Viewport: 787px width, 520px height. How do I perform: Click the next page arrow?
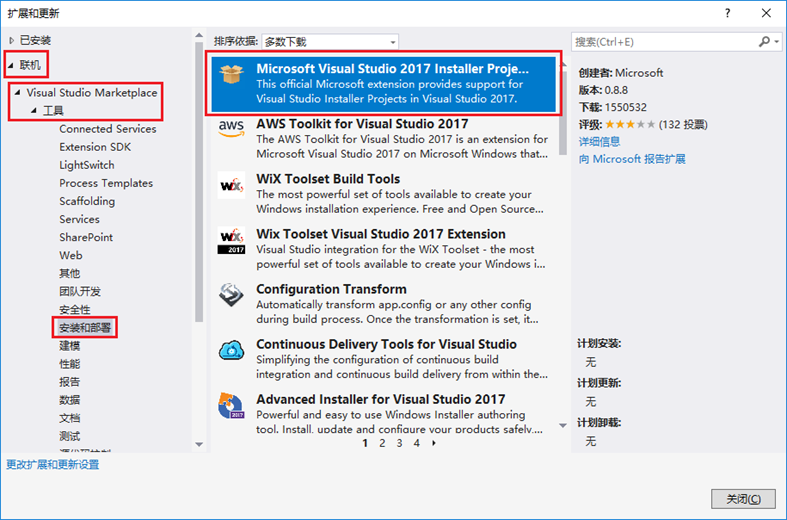[x=434, y=443]
